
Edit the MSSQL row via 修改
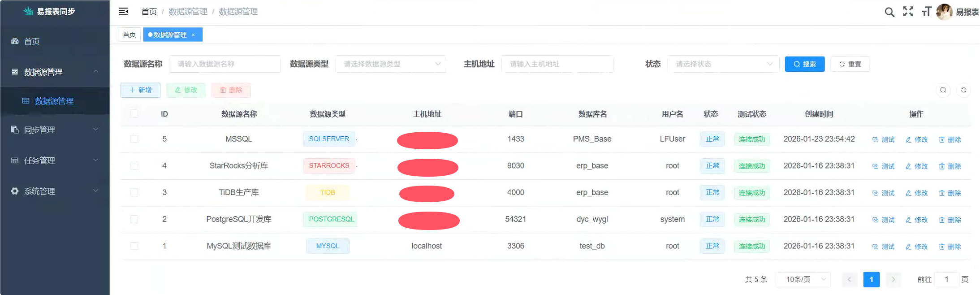tap(916, 139)
